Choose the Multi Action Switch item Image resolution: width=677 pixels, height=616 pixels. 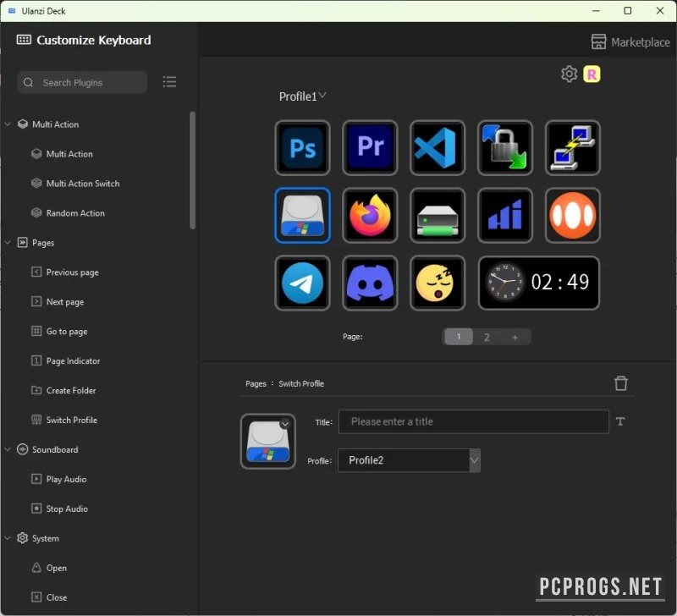(75, 184)
